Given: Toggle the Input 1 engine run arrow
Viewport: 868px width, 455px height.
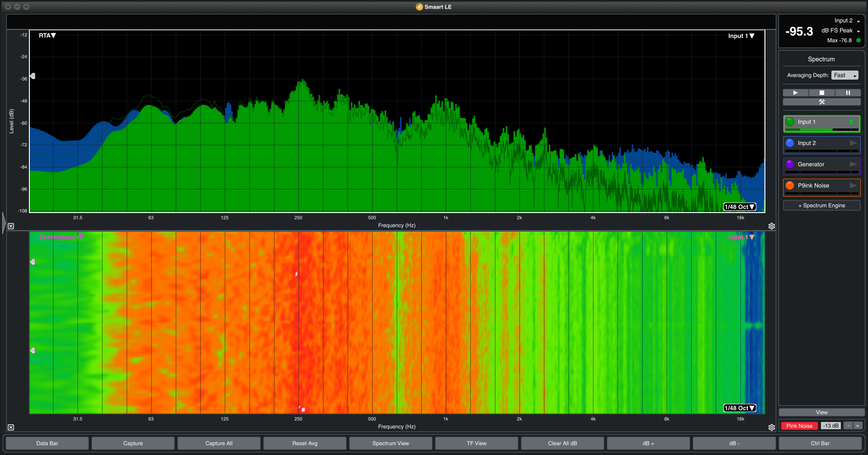Looking at the screenshot, I should pyautogui.click(x=853, y=122).
